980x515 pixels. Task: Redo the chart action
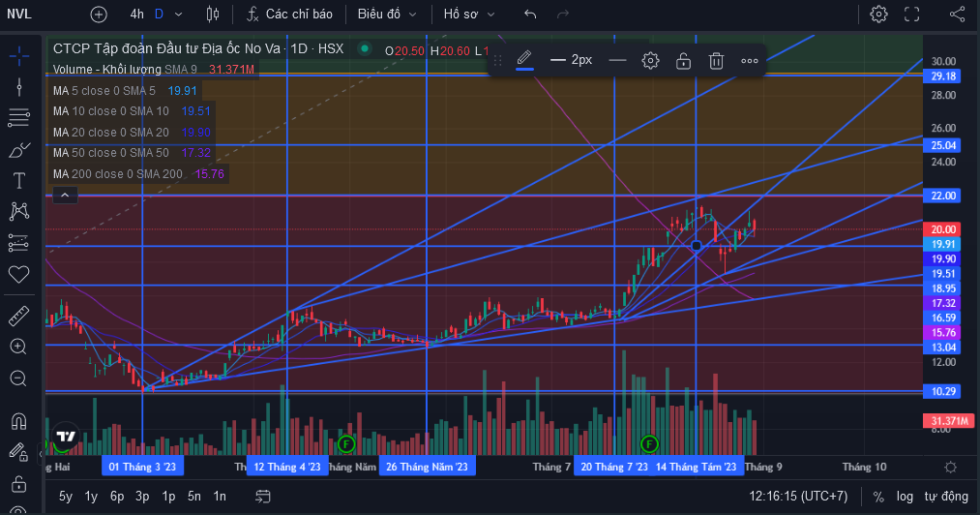[562, 15]
